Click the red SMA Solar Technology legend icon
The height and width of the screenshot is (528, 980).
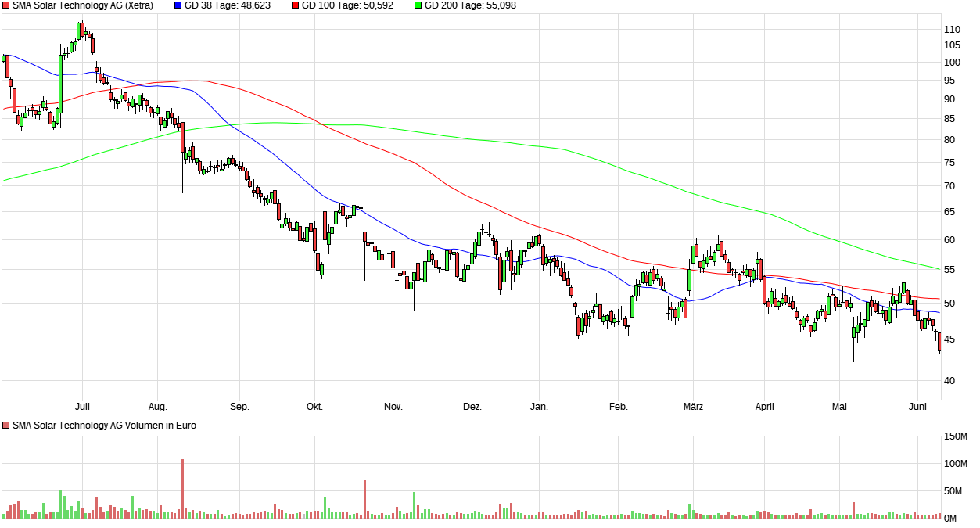click(5, 5)
